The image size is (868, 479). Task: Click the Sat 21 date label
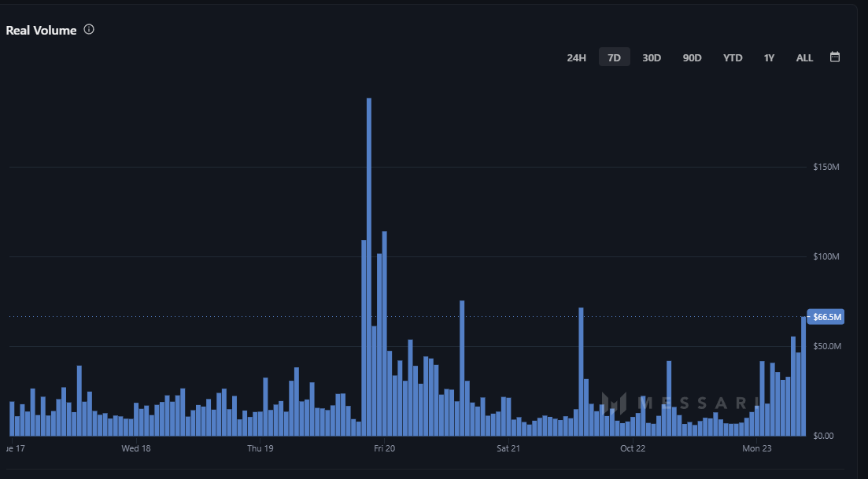(x=508, y=448)
